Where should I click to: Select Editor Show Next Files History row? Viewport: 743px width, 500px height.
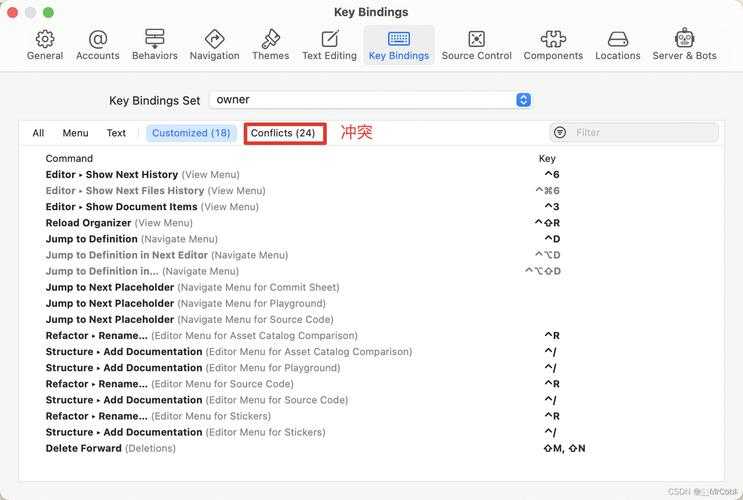coord(372,191)
